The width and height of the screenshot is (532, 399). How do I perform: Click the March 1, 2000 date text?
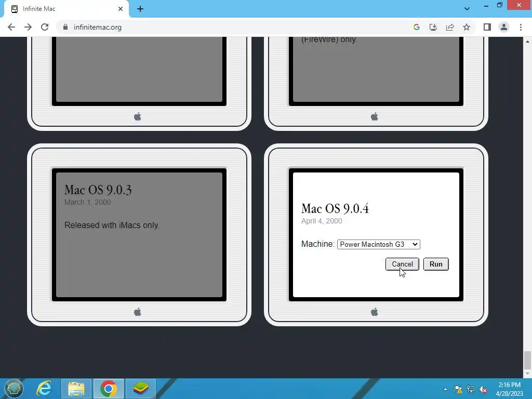87,202
